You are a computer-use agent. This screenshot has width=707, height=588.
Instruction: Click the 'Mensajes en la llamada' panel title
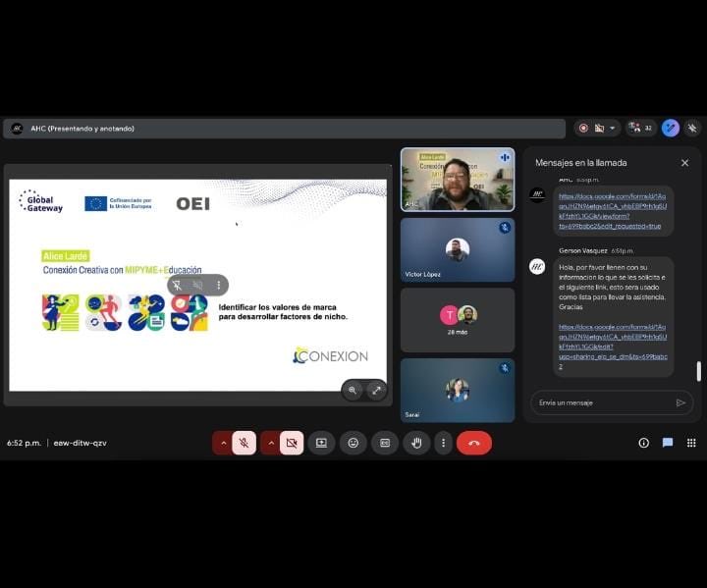pos(580,163)
